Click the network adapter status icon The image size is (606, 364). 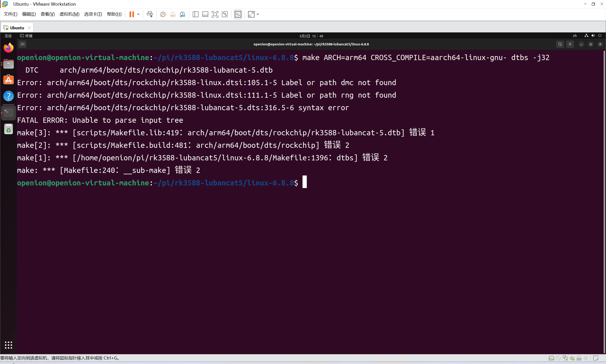point(565,358)
